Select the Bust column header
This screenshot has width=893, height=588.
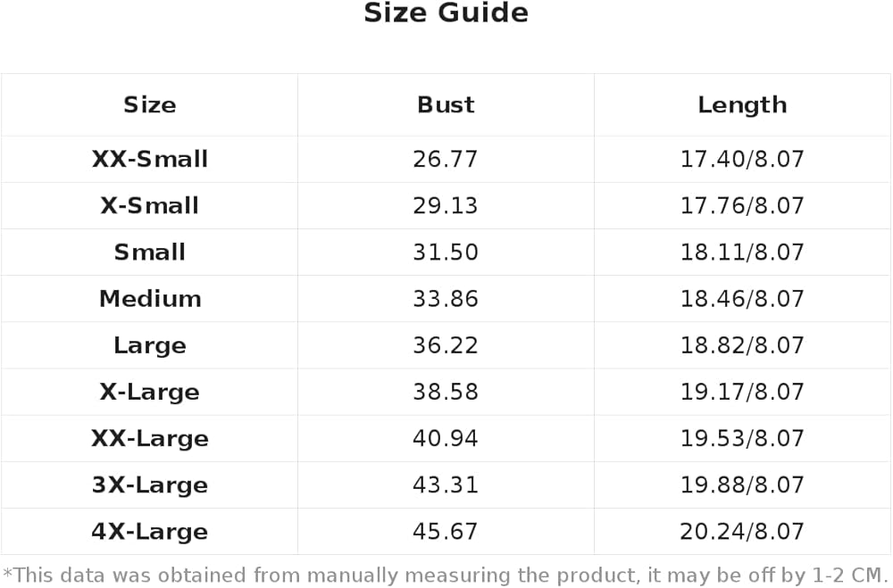coord(446,104)
